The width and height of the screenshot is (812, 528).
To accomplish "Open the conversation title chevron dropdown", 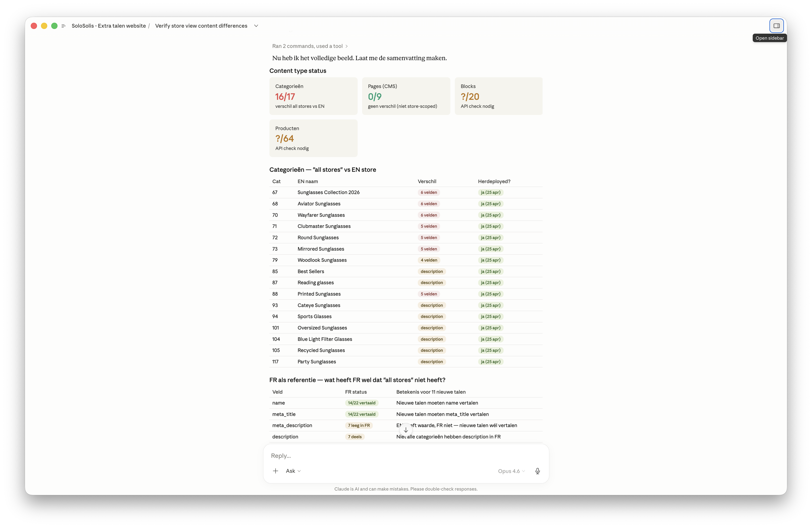I will click(256, 26).
